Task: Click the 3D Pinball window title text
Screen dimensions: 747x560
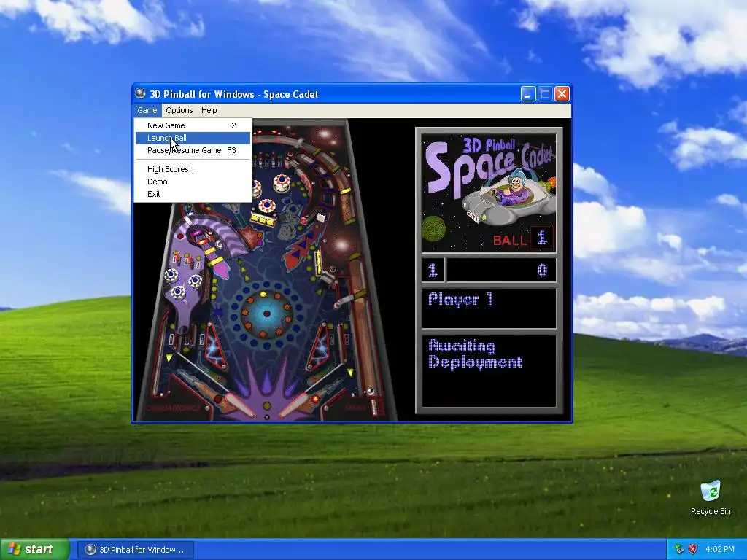Action: pos(234,94)
